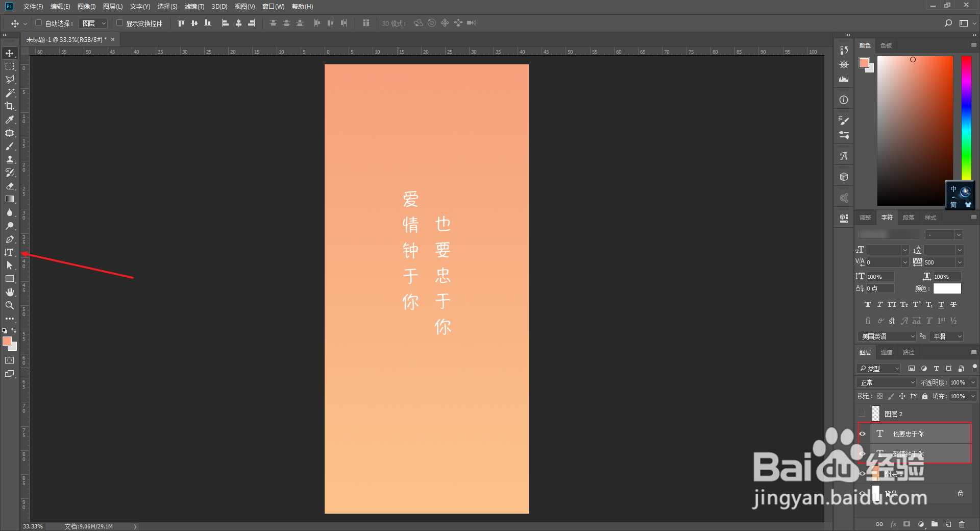Open the blend mode dropdown showing 正常
The width and height of the screenshot is (980, 531).
click(x=886, y=382)
